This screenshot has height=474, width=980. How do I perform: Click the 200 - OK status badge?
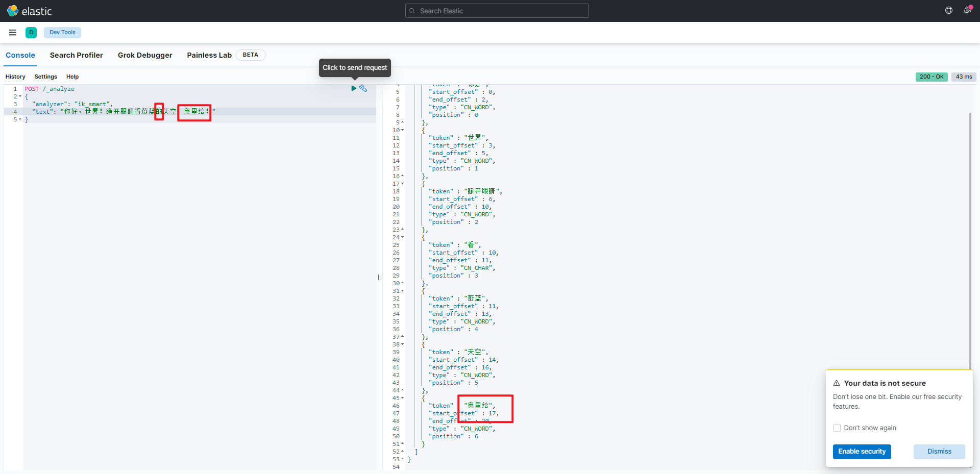pyautogui.click(x=932, y=77)
